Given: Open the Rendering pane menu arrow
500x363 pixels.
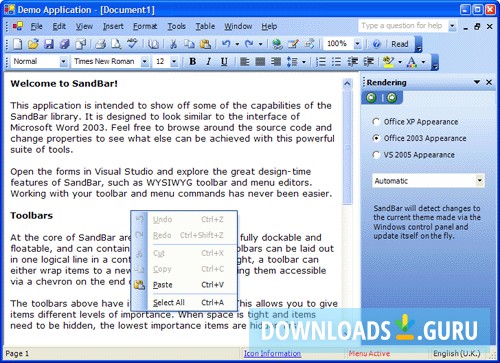Looking at the screenshot, I should point(477,82).
